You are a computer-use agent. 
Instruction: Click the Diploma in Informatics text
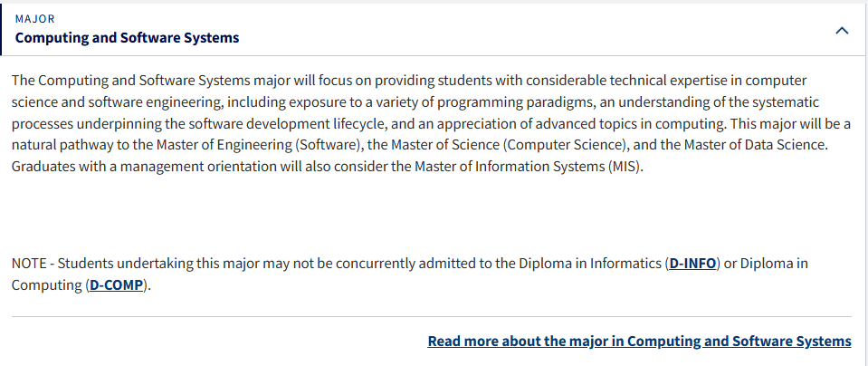pos(591,263)
